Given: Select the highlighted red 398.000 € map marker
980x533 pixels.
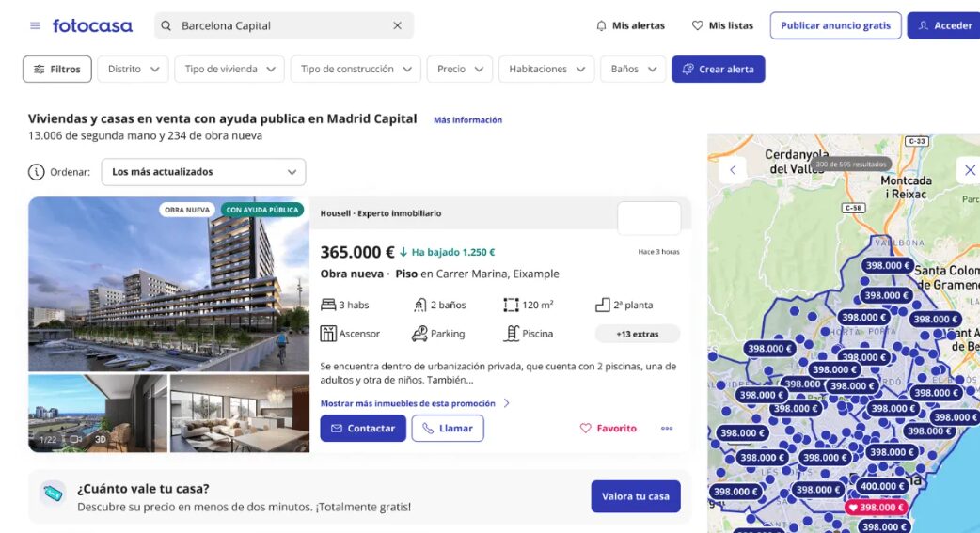Looking at the screenshot, I should tap(875, 508).
